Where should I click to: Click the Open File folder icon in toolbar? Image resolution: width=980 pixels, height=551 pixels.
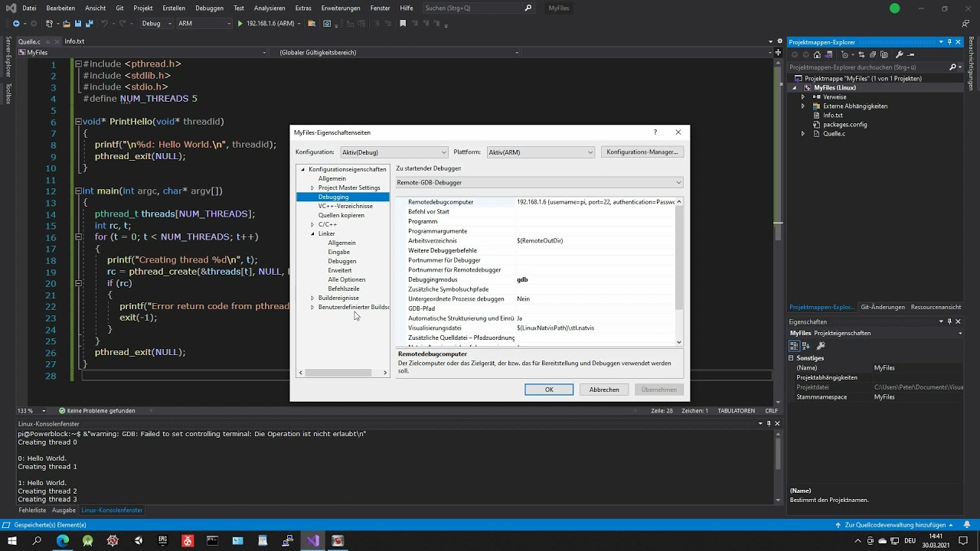click(67, 23)
